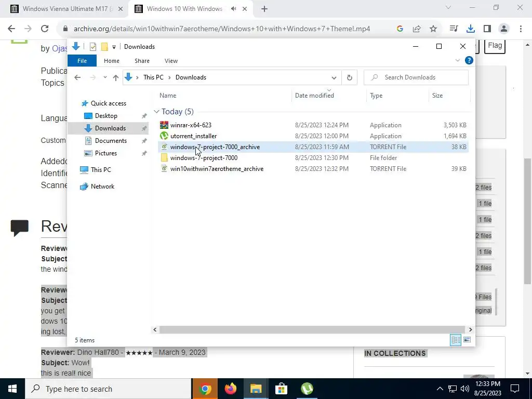Open Chrome side panel icon

[487, 29]
